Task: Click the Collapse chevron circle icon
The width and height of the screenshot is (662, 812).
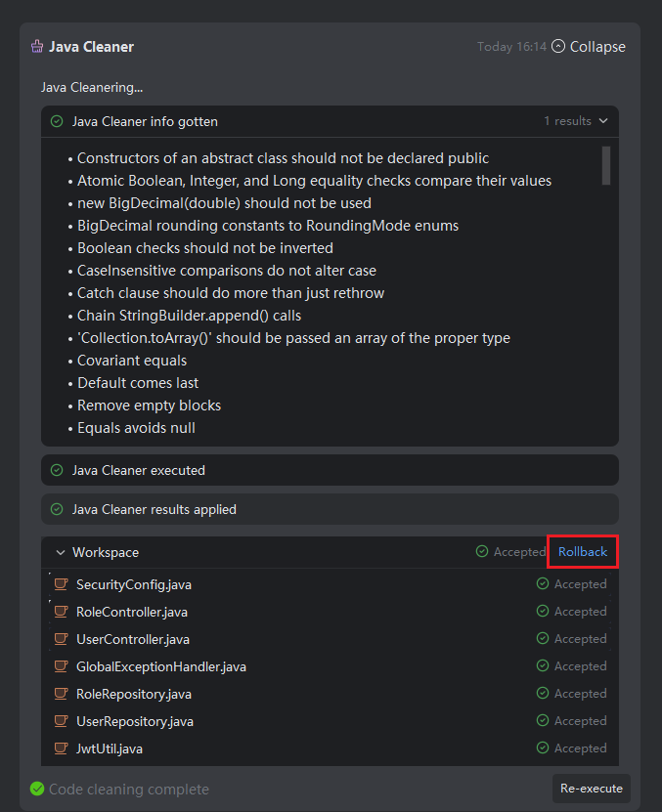Action: (x=558, y=47)
